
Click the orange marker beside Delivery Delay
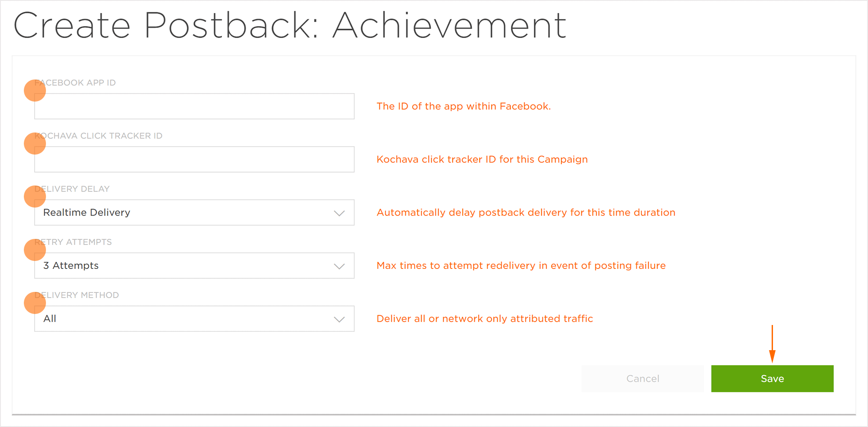coord(35,196)
